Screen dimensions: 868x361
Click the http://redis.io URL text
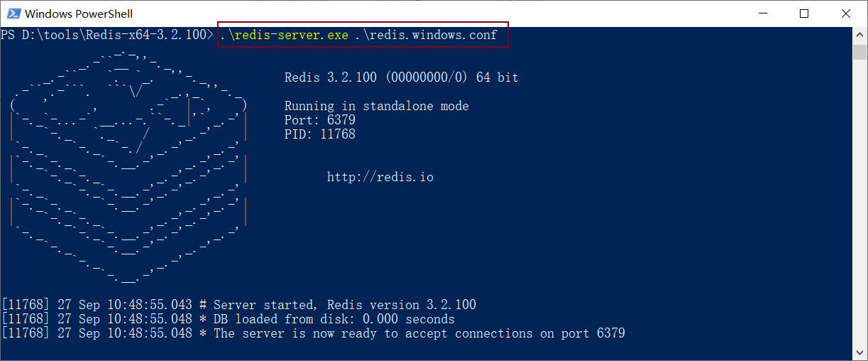380,177
